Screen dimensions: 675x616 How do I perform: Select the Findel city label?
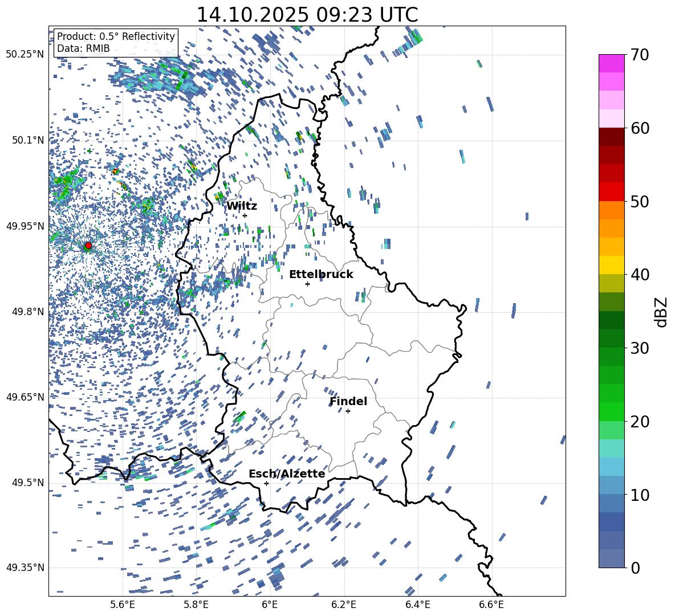click(348, 401)
